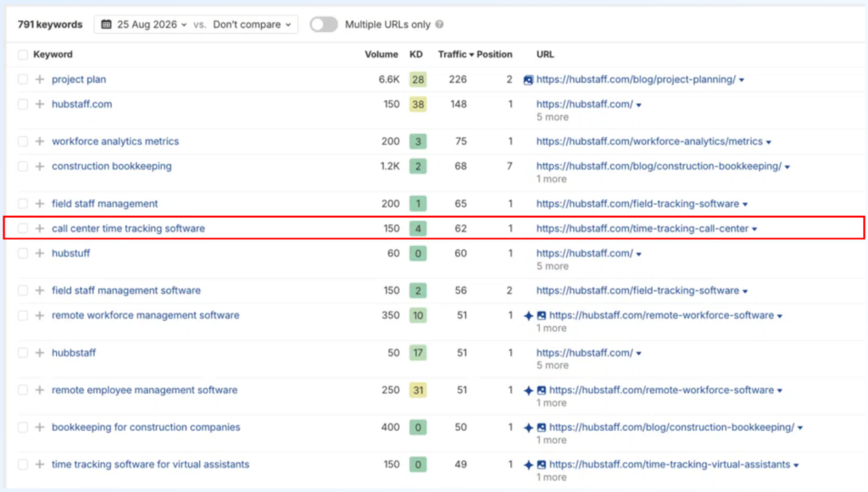The width and height of the screenshot is (868, 492).
Task: Sort by Volume column header
Action: click(381, 54)
